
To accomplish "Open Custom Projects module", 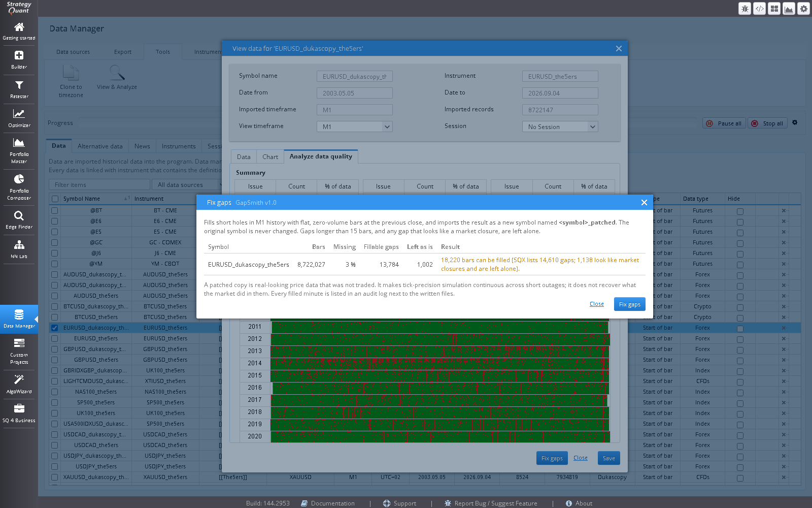I will pyautogui.click(x=19, y=351).
